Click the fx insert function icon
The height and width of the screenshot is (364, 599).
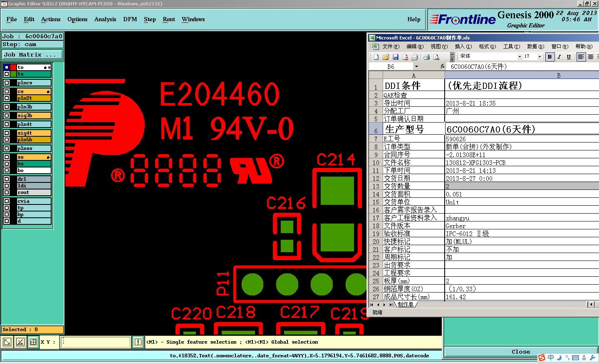pos(443,66)
